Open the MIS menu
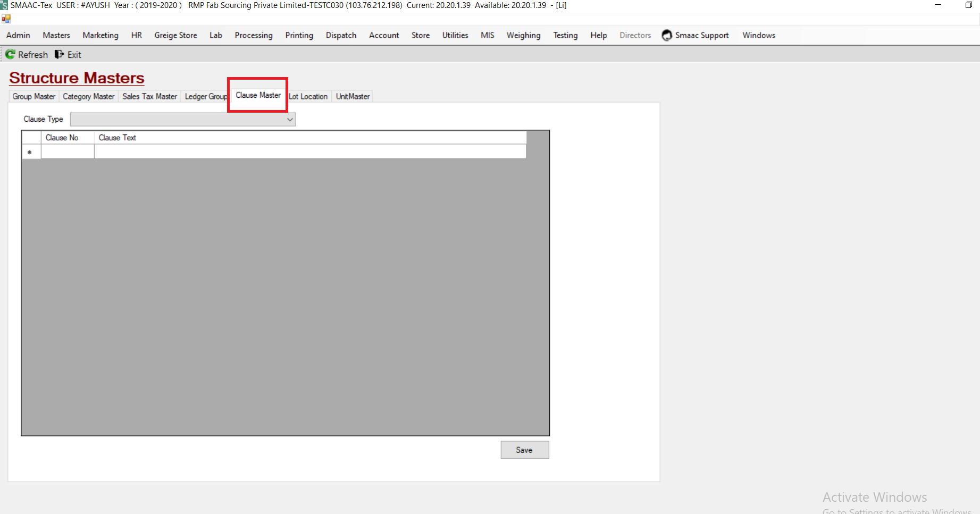The image size is (980, 514). (488, 35)
